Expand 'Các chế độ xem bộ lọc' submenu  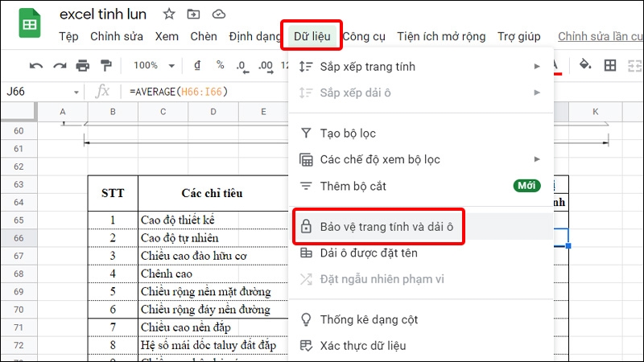tap(420, 159)
